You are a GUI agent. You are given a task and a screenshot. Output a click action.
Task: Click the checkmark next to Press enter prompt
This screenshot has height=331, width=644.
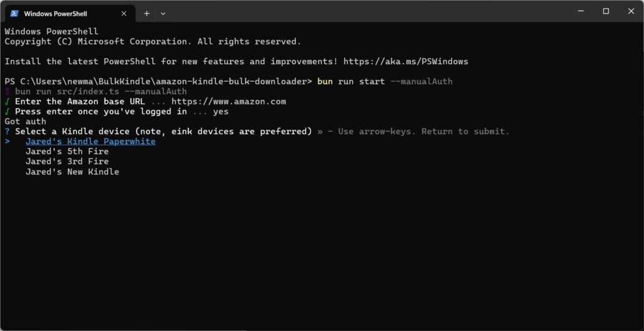8,111
